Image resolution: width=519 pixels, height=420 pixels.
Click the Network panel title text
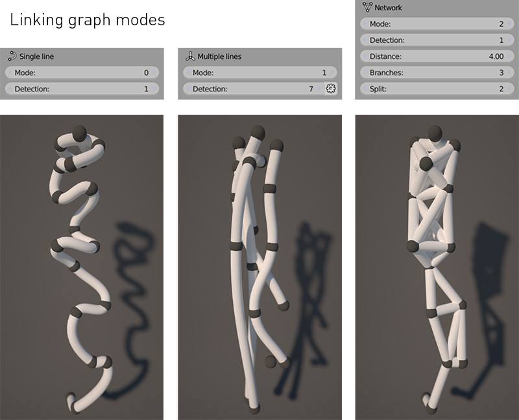point(389,8)
